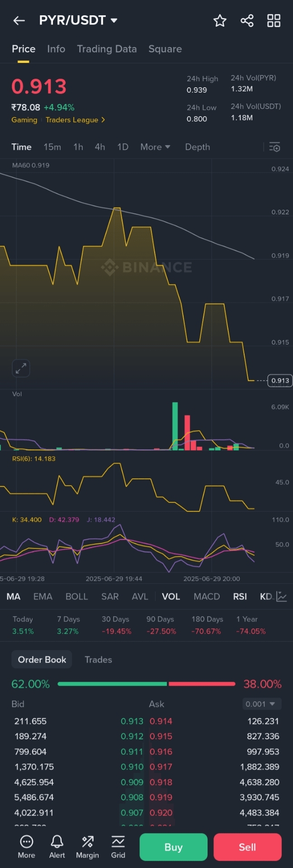Select the 1D interval
The height and width of the screenshot is (868, 293).
point(123,147)
